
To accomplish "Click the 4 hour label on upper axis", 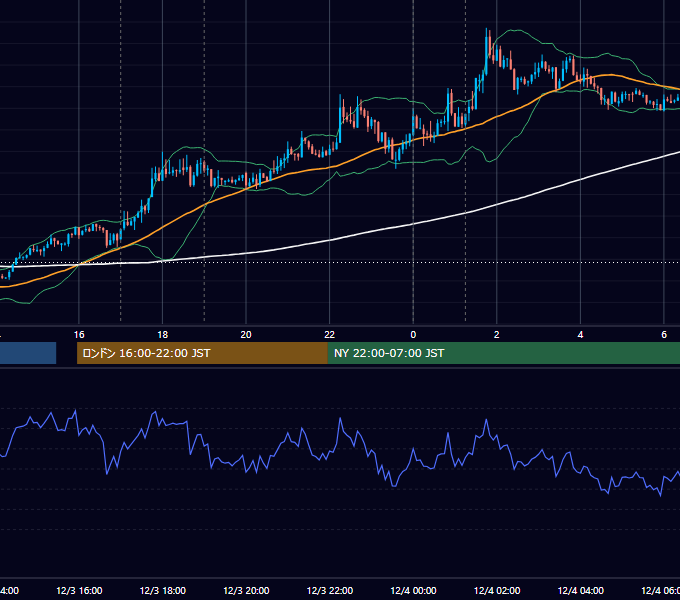I will point(580,335).
